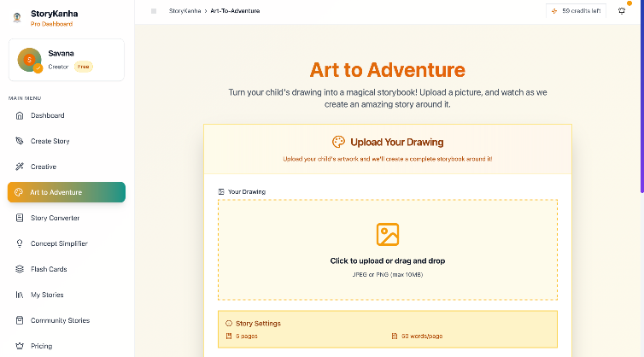Click the upload image placeholder icon
644x357 pixels.
tap(388, 234)
